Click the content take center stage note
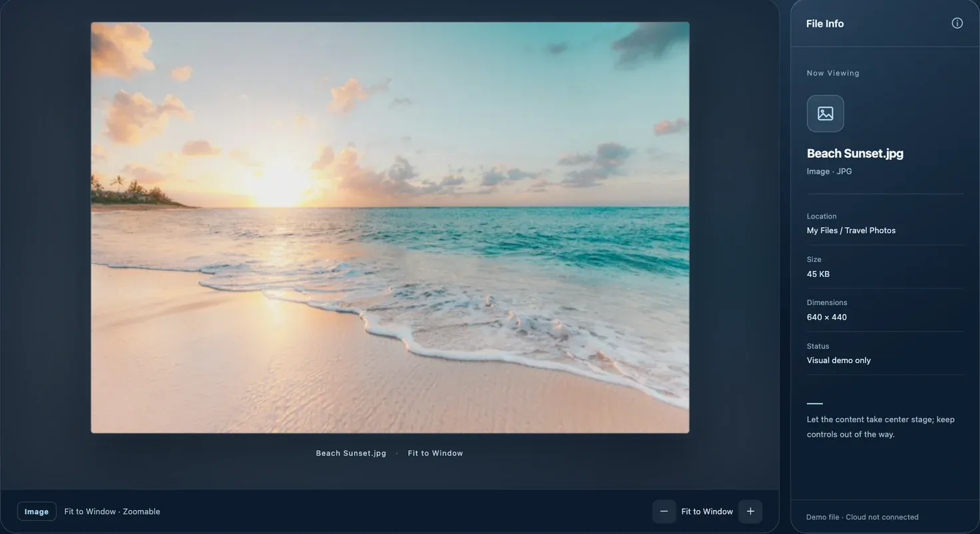Image resolution: width=980 pixels, height=534 pixels. (x=881, y=427)
